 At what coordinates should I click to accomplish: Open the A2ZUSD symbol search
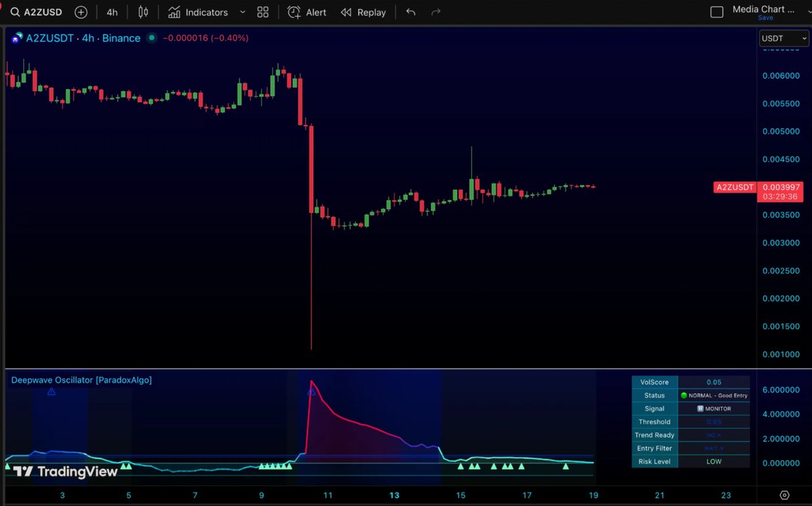tap(38, 12)
